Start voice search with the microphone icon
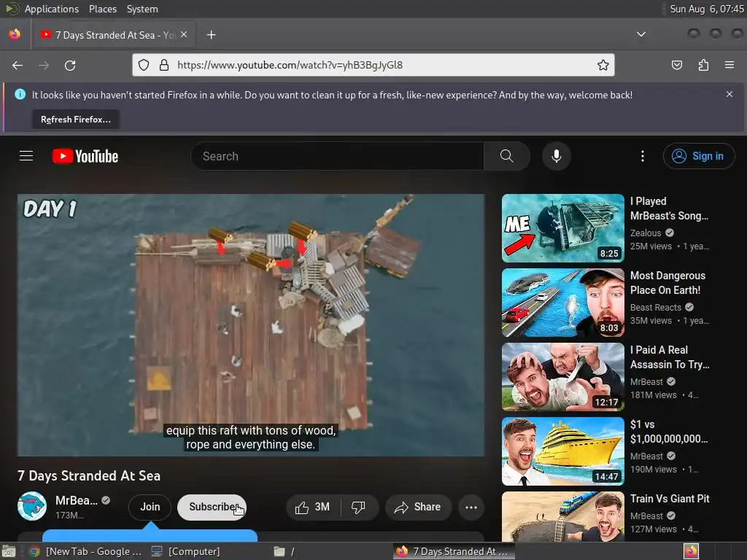The width and height of the screenshot is (747, 560). 557,156
